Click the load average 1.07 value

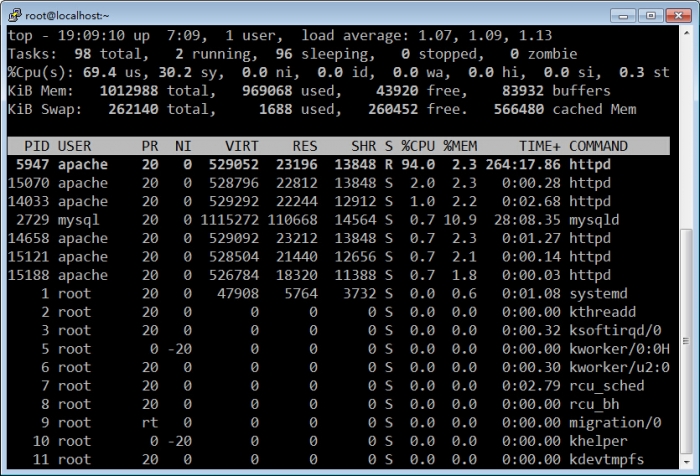click(x=436, y=35)
